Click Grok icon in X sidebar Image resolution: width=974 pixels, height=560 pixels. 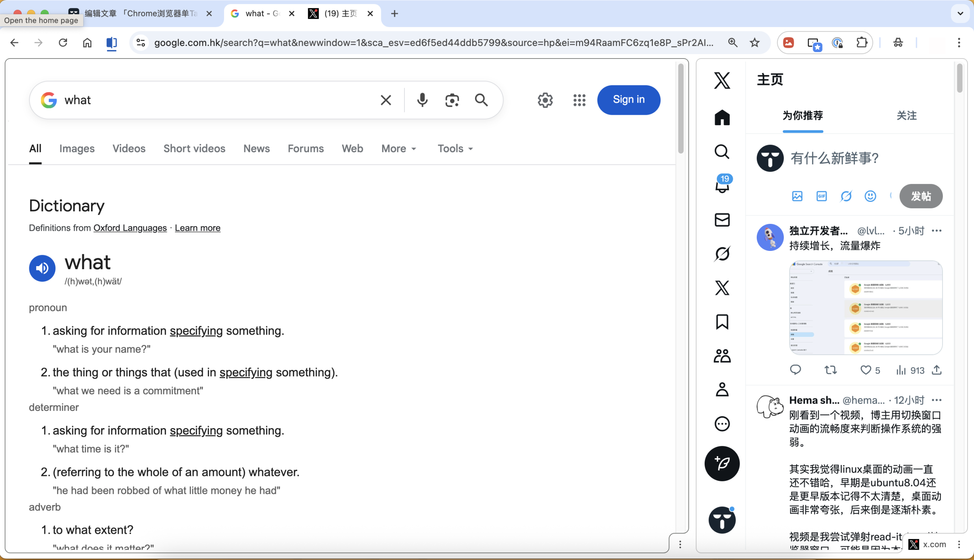[x=722, y=254]
